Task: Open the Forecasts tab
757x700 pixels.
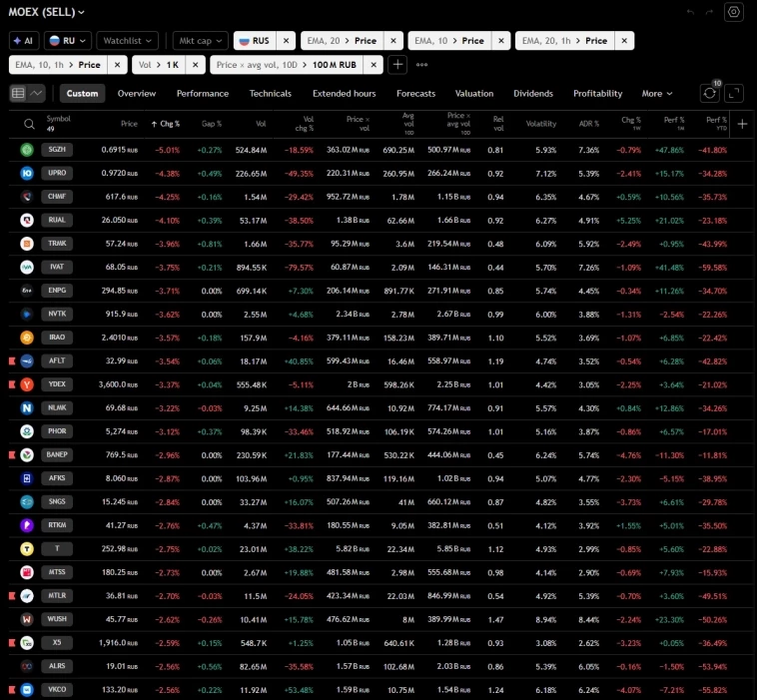Action: (x=416, y=93)
